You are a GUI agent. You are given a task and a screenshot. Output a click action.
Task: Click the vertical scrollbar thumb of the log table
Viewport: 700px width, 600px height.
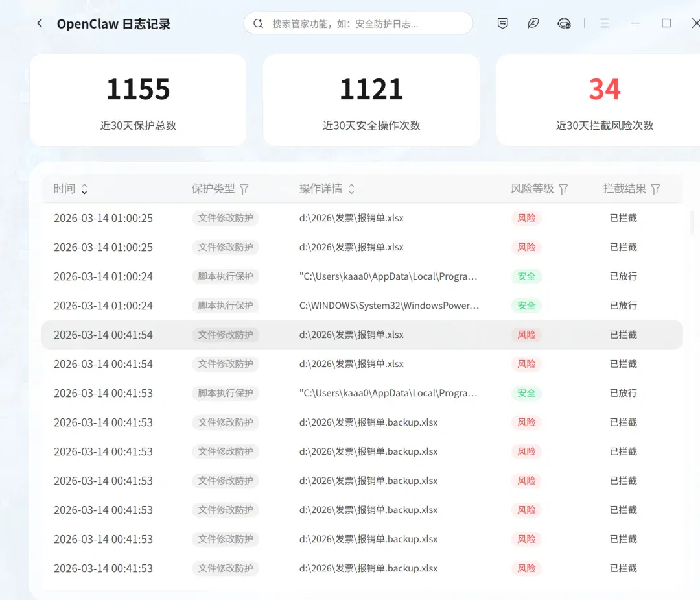coord(692,222)
